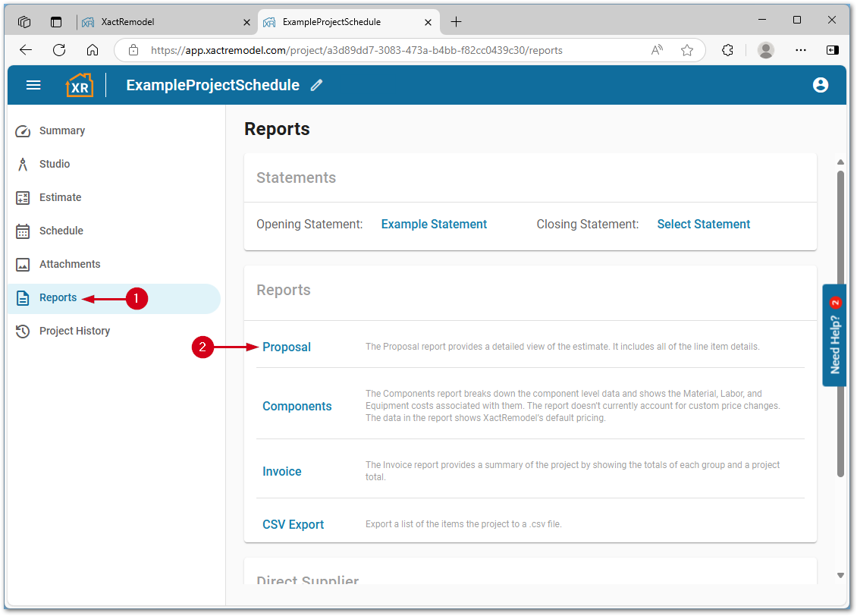Click the browser address bar URL
The width and height of the screenshot is (857, 616).
pyautogui.click(x=356, y=50)
